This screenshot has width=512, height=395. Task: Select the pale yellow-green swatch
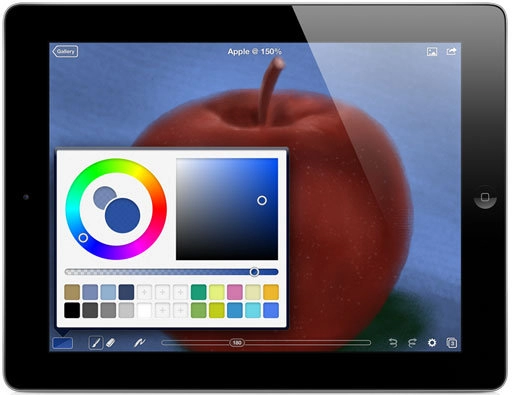217,292
